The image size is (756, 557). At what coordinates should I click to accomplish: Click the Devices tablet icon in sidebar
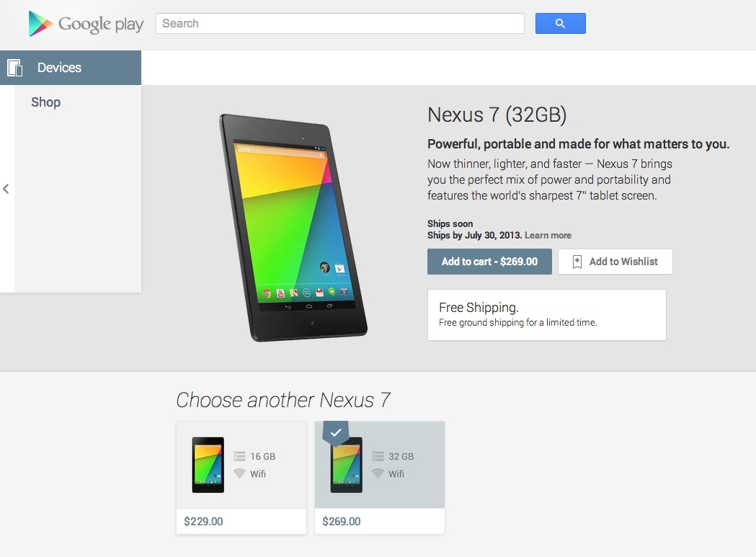15,68
